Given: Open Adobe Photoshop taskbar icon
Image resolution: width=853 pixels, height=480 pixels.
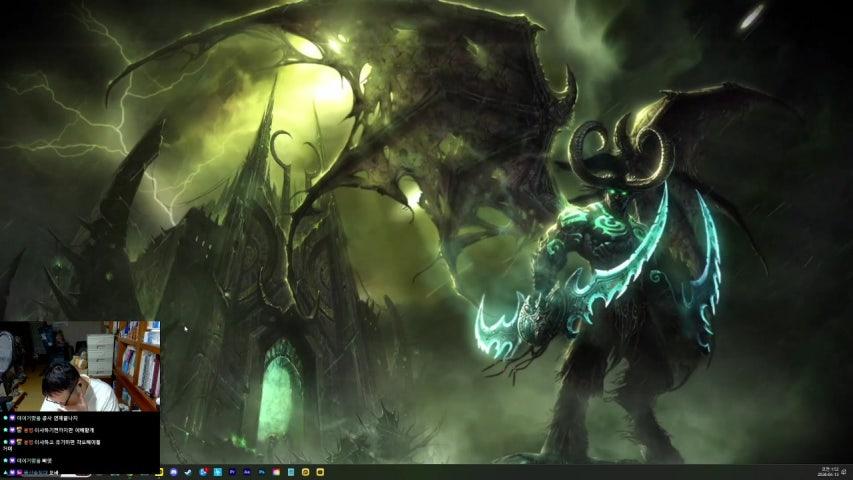Looking at the screenshot, I should coord(261,471).
